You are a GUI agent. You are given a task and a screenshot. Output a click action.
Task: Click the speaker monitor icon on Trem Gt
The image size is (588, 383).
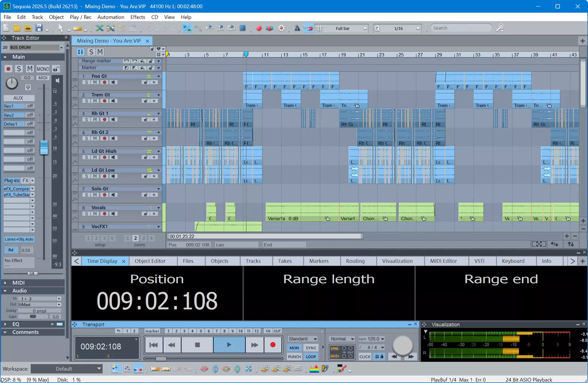[113, 101]
